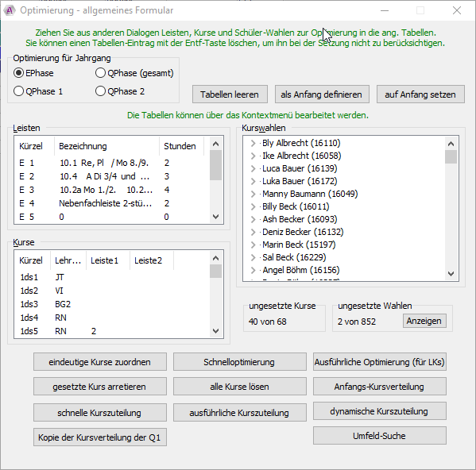Start the Schnelloptimierung
The width and height of the screenshot is (476, 470).
click(x=239, y=362)
